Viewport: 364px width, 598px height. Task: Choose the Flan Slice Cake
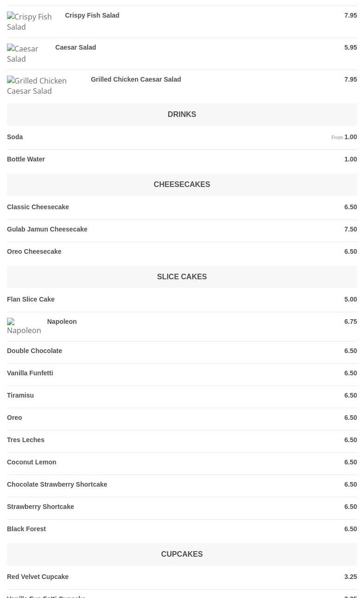click(x=31, y=299)
